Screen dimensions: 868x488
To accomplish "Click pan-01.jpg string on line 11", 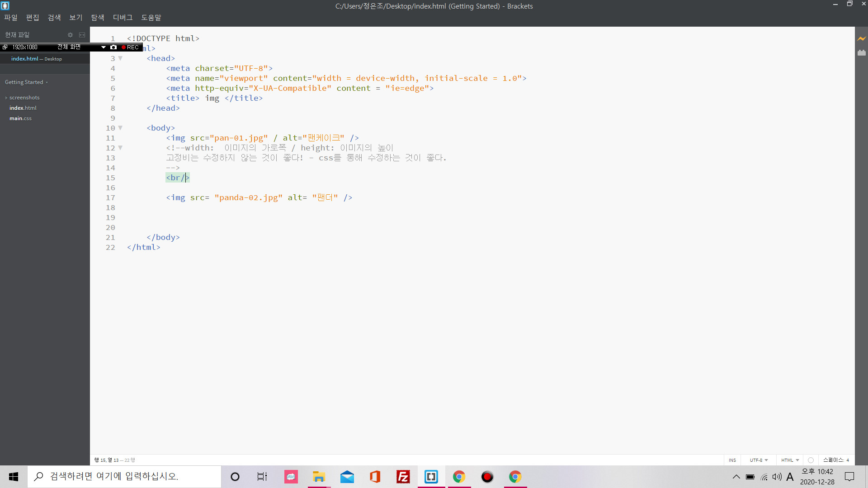I will coord(239,138).
